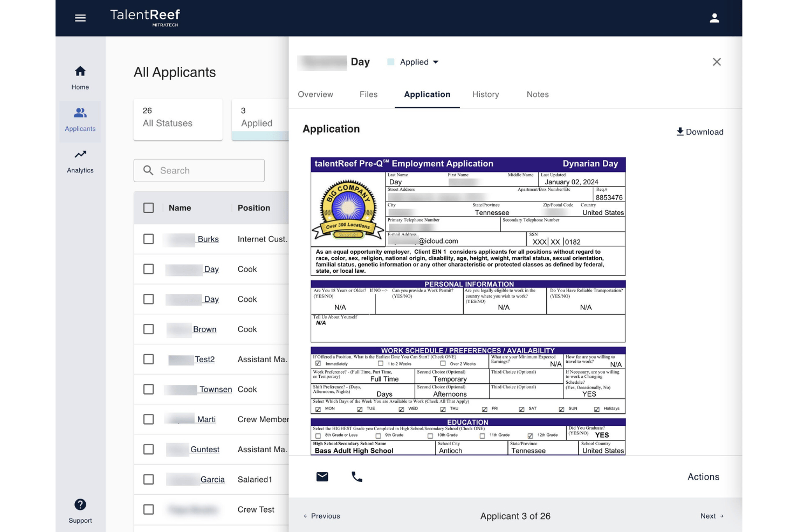Go to Home in sidebar
798x532 pixels.
tap(80, 78)
